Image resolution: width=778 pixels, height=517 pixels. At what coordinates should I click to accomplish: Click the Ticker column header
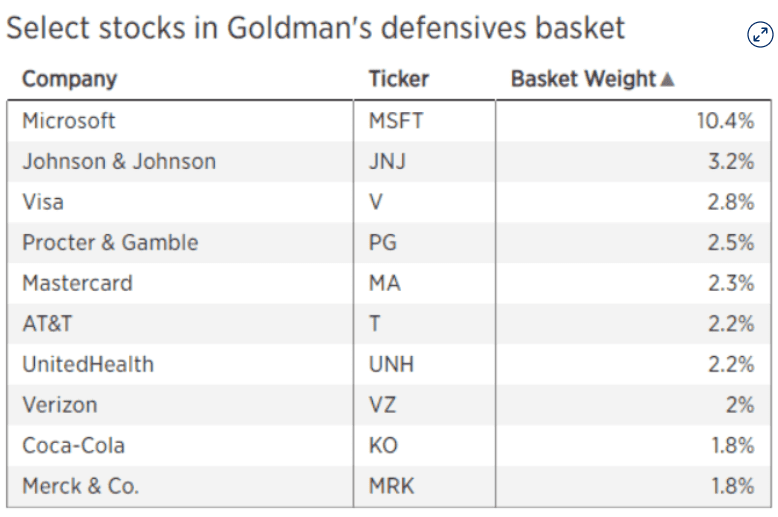click(398, 79)
